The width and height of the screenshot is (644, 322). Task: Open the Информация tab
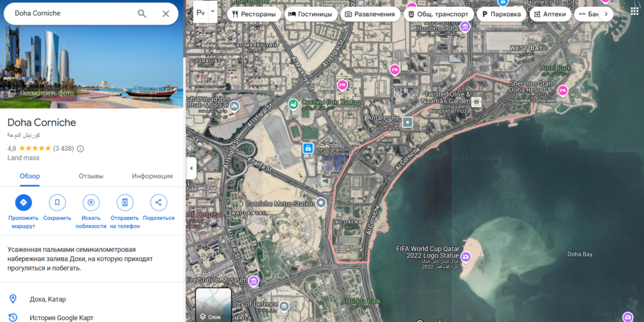(x=152, y=176)
